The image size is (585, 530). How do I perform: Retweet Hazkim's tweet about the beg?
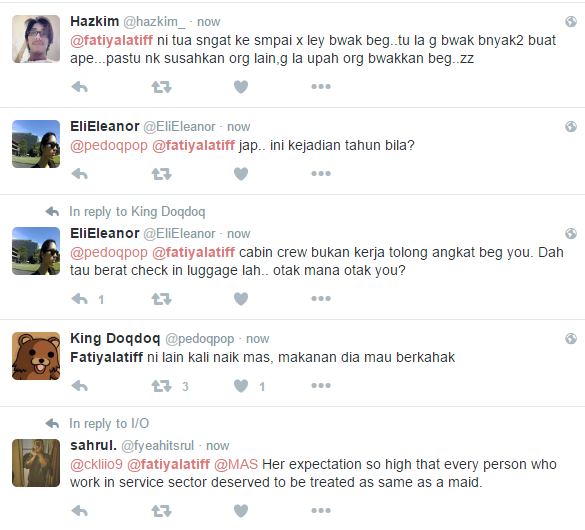(x=162, y=87)
